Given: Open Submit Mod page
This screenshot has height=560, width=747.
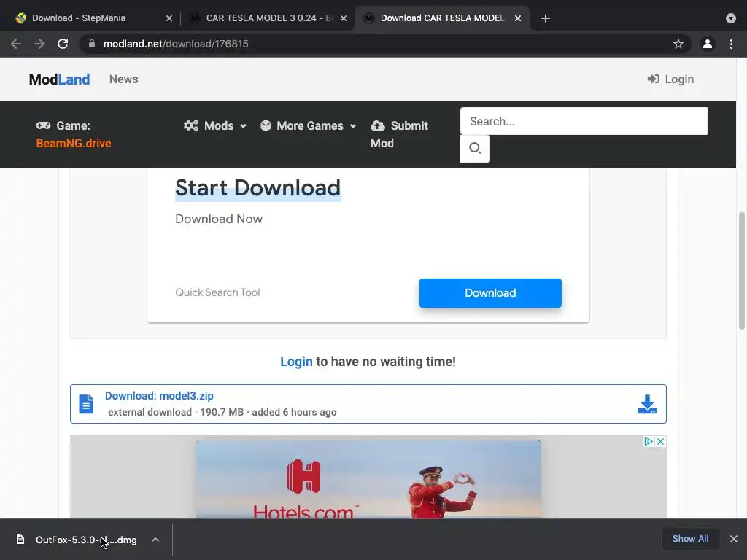Looking at the screenshot, I should click(399, 134).
